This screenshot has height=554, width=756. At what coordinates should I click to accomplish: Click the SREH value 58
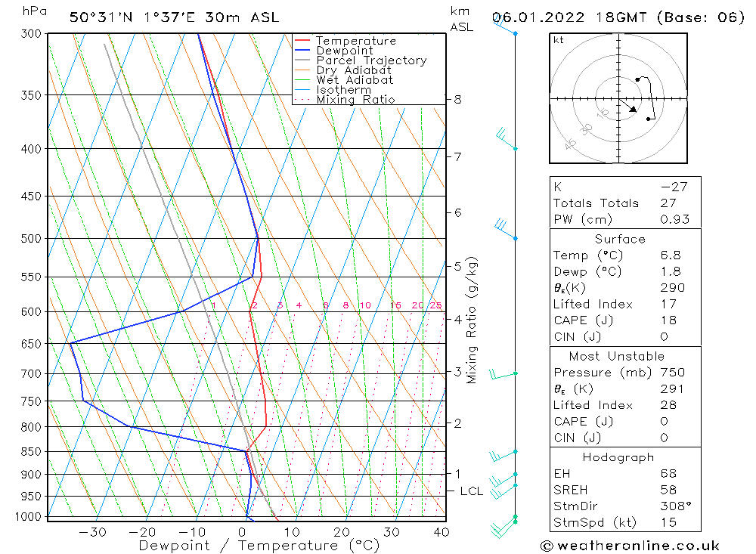668,490
